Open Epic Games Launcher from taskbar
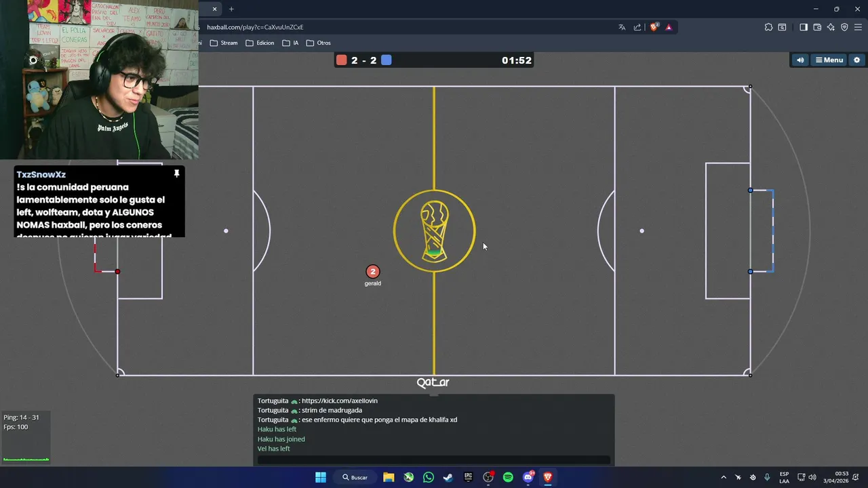 coord(468,477)
